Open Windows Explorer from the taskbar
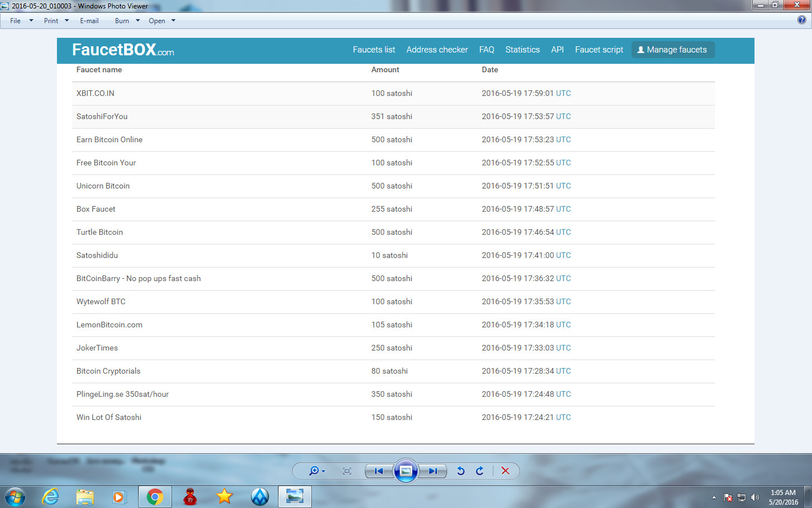Screen dimensions: 812x508 coord(85,497)
